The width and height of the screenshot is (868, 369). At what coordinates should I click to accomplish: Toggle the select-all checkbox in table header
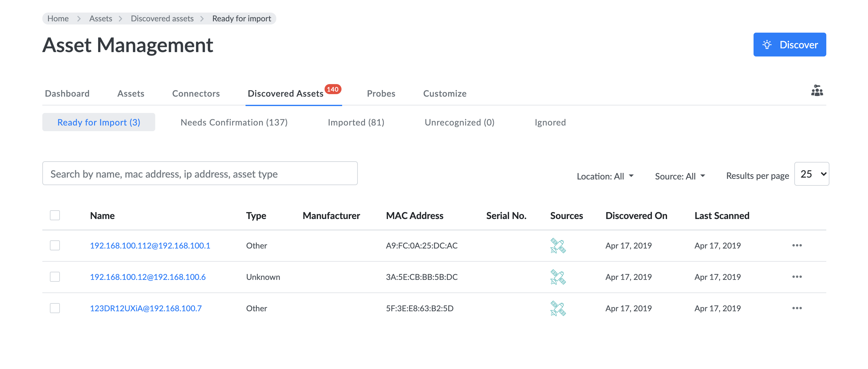55,215
